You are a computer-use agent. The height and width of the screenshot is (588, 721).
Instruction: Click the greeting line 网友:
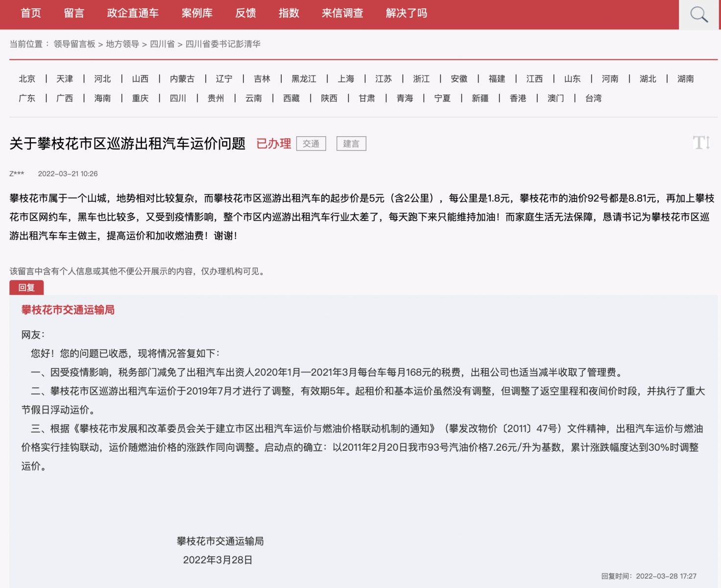click(x=33, y=335)
